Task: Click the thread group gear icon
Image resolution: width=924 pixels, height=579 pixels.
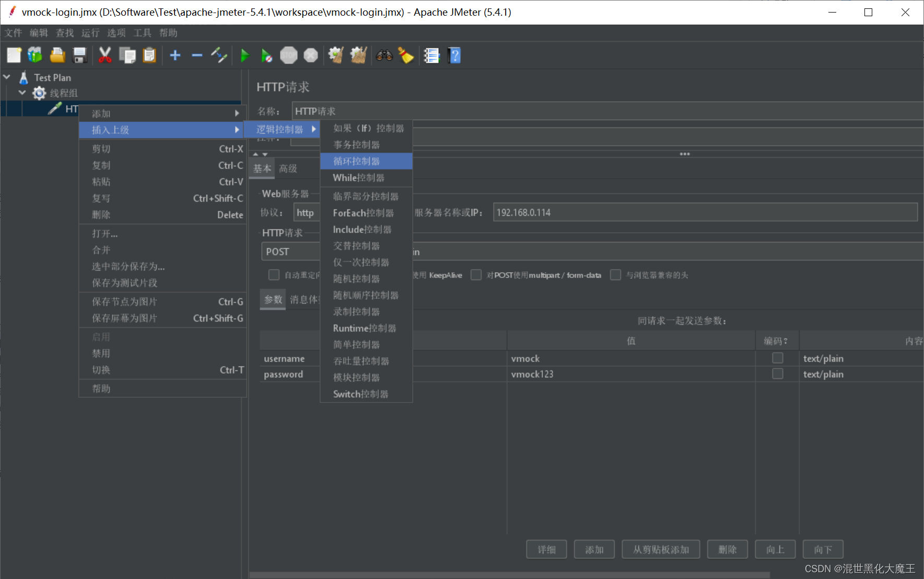Action: [x=39, y=93]
